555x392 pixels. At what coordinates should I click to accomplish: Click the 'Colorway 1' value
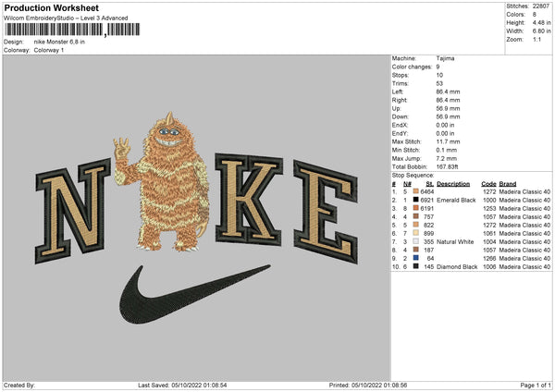[49, 50]
